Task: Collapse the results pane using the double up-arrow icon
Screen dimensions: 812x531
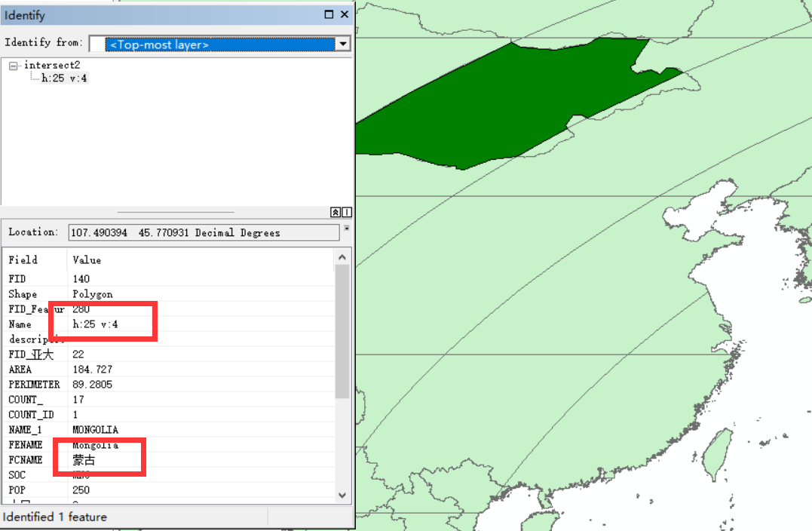Action: click(334, 212)
